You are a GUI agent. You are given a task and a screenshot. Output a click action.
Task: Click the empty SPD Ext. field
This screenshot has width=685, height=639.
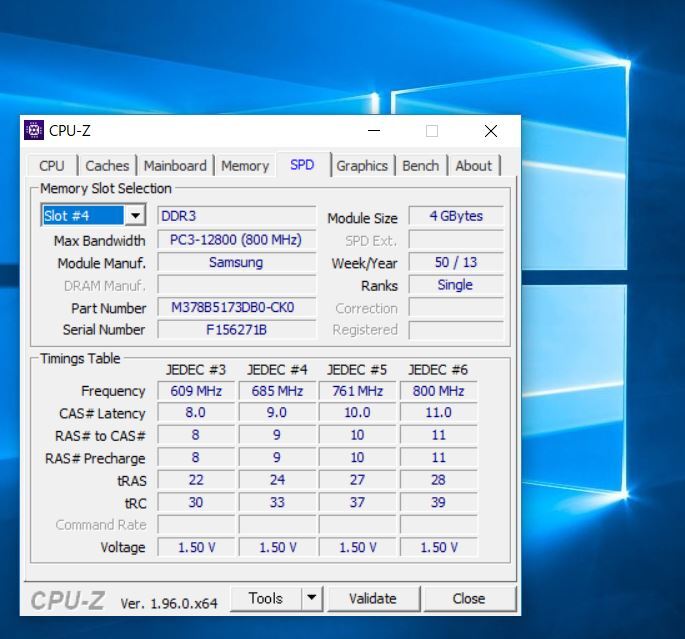pyautogui.click(x=456, y=240)
